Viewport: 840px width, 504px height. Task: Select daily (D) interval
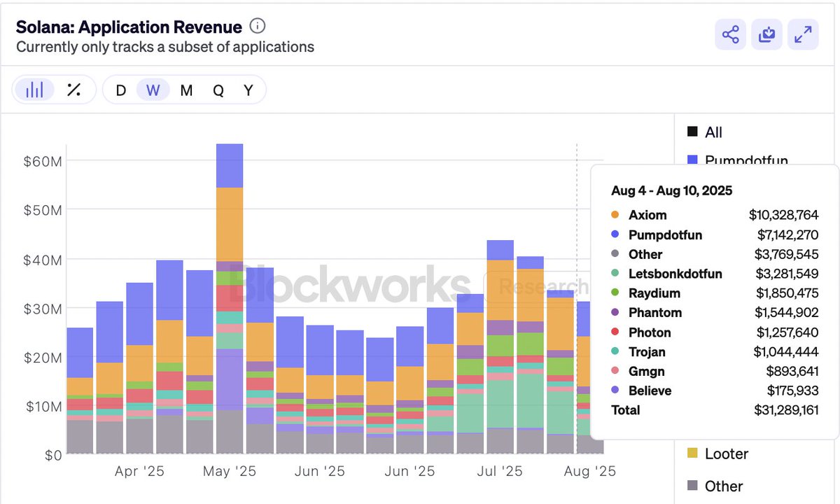click(x=121, y=90)
